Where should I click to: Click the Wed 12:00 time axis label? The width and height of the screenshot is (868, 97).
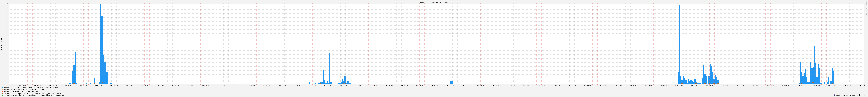[83, 85]
